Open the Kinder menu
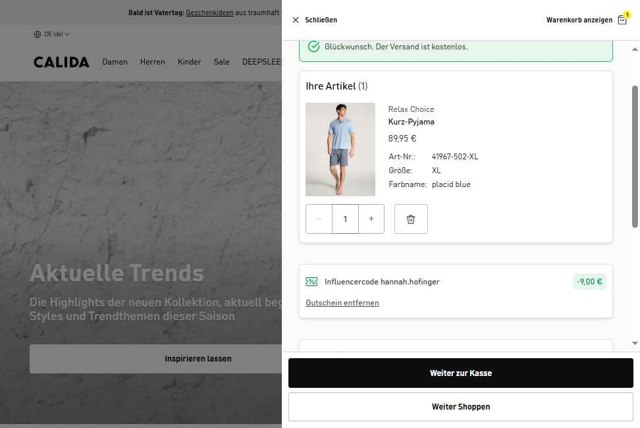This screenshot has height=428, width=640. [x=189, y=62]
